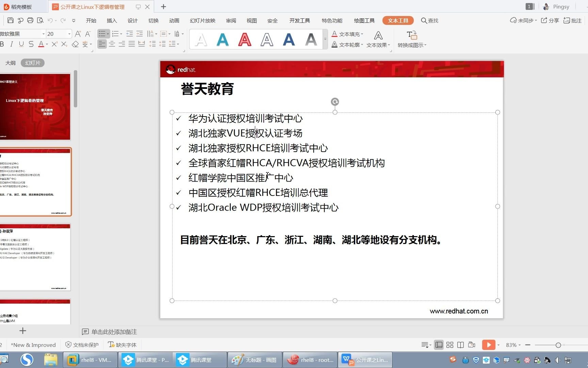The image size is (588, 368).
Task: Expand the numbered list dropdown arrow
Action: point(121,34)
